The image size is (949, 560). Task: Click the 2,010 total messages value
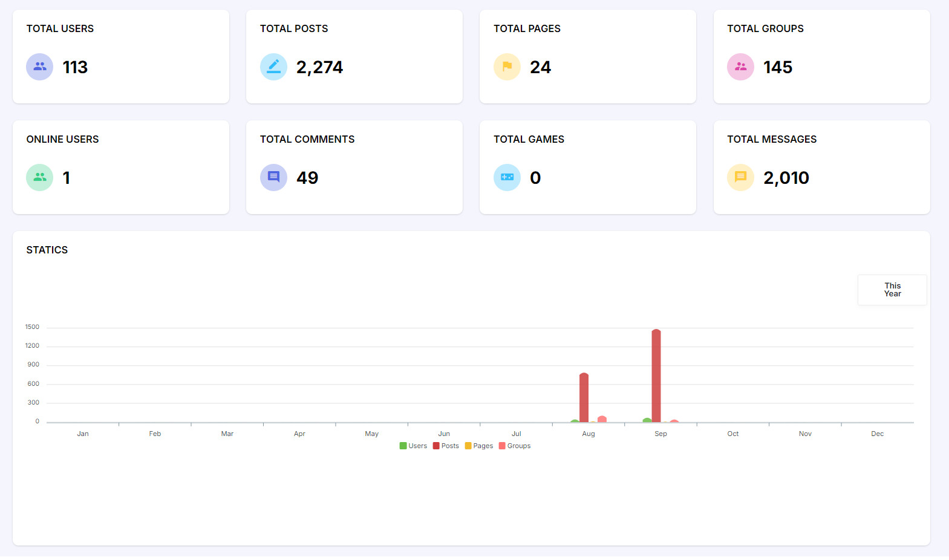click(786, 178)
